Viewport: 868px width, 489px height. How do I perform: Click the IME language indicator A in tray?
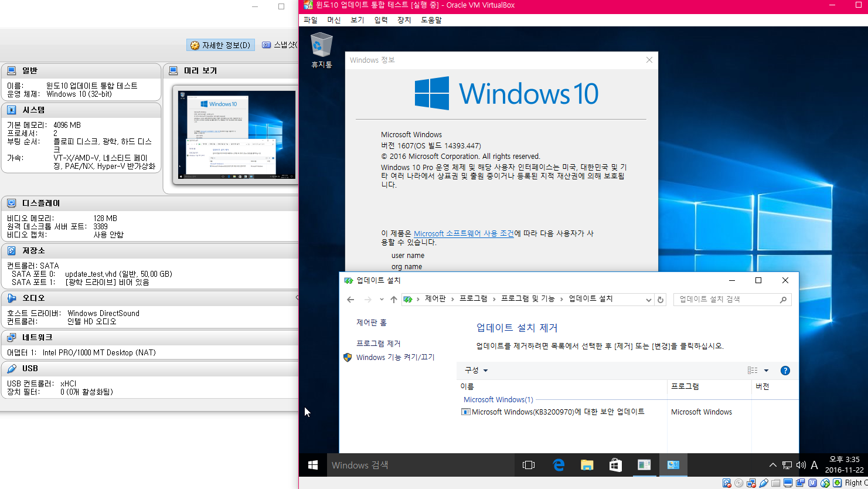814,466
